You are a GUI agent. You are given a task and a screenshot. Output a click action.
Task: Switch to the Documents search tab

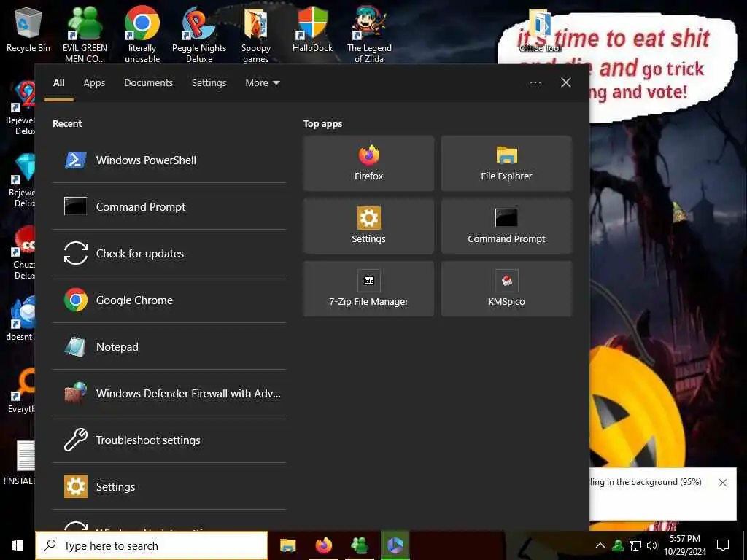coord(149,83)
